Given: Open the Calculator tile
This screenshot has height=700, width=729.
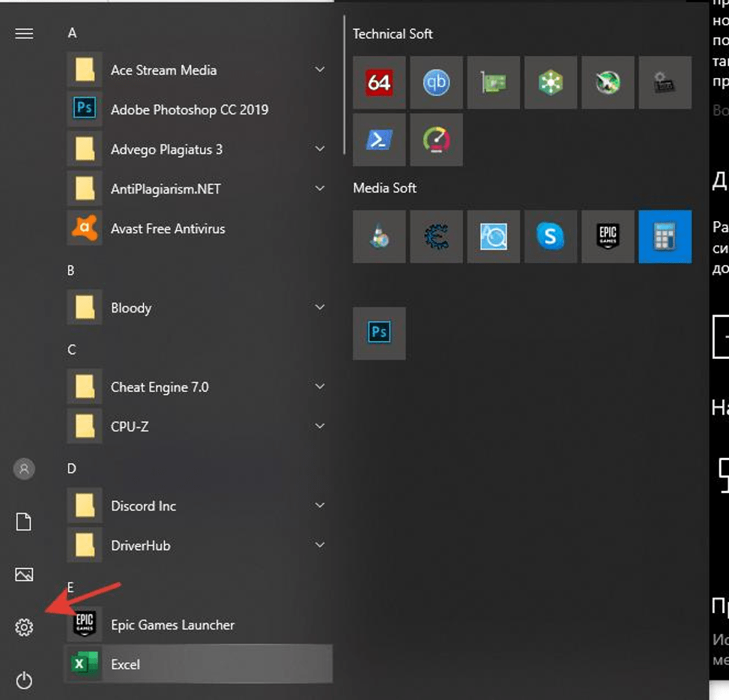Looking at the screenshot, I should 665,237.
